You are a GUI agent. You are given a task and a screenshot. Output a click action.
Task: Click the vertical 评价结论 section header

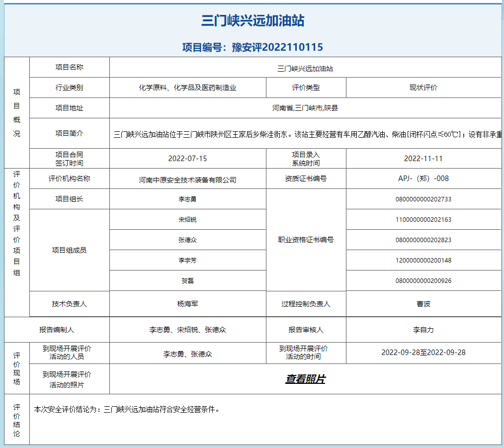coord(17,420)
